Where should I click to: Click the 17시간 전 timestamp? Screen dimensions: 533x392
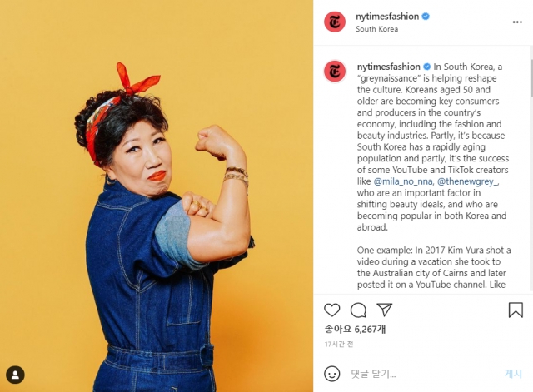coord(339,344)
